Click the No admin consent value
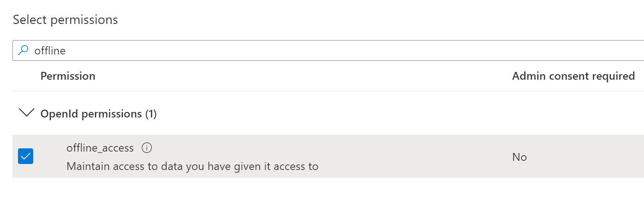The height and width of the screenshot is (211, 644). 519,157
